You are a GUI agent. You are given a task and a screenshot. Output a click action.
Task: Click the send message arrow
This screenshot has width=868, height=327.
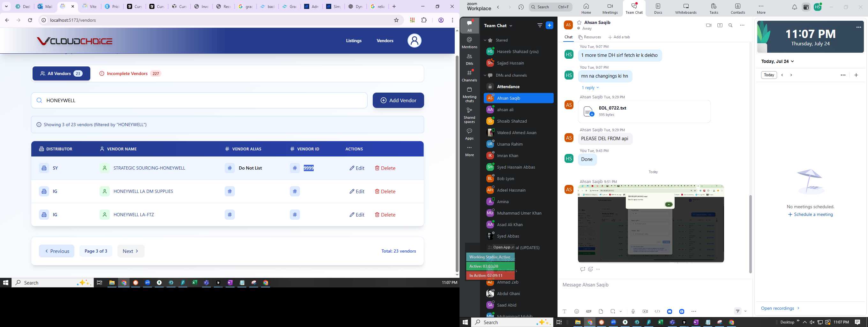coord(738,311)
